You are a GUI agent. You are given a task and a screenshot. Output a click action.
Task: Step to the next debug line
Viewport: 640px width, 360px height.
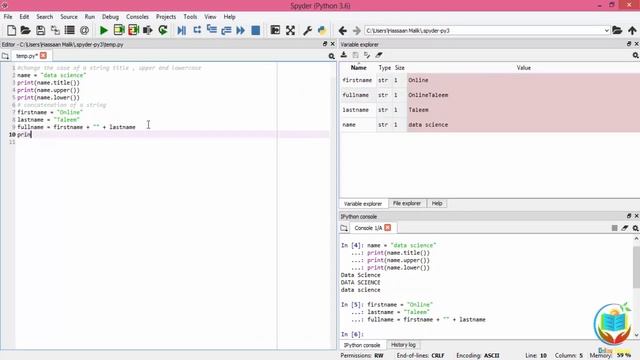coord(197,30)
